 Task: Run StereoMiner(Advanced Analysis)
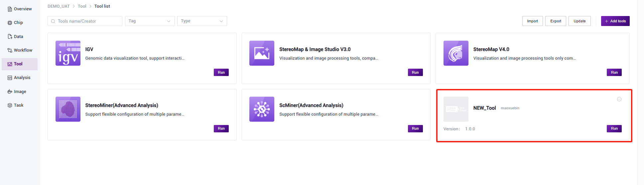(x=221, y=128)
